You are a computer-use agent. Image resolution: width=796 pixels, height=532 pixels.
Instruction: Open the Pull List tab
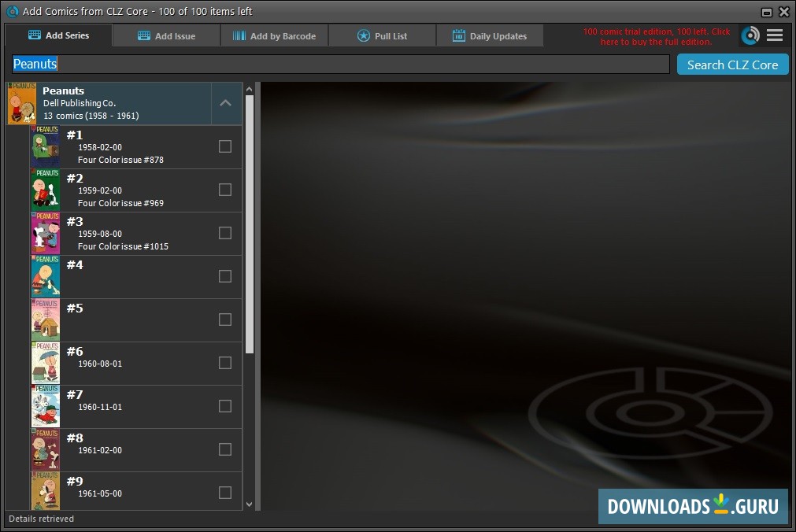[x=383, y=36]
